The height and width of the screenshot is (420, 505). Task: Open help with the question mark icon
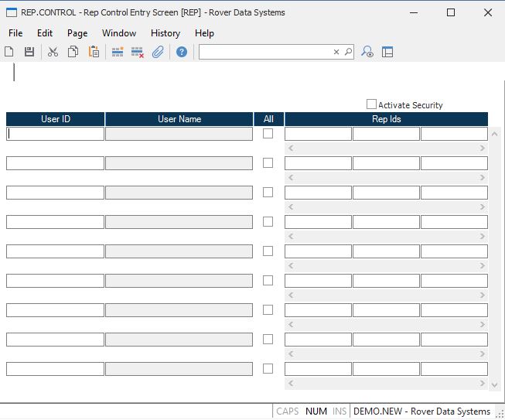coord(182,52)
